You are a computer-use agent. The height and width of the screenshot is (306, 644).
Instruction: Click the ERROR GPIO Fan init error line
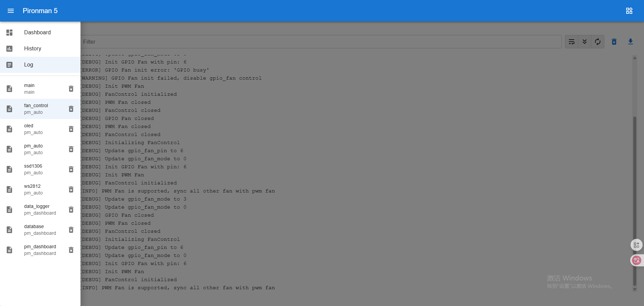coord(145,70)
